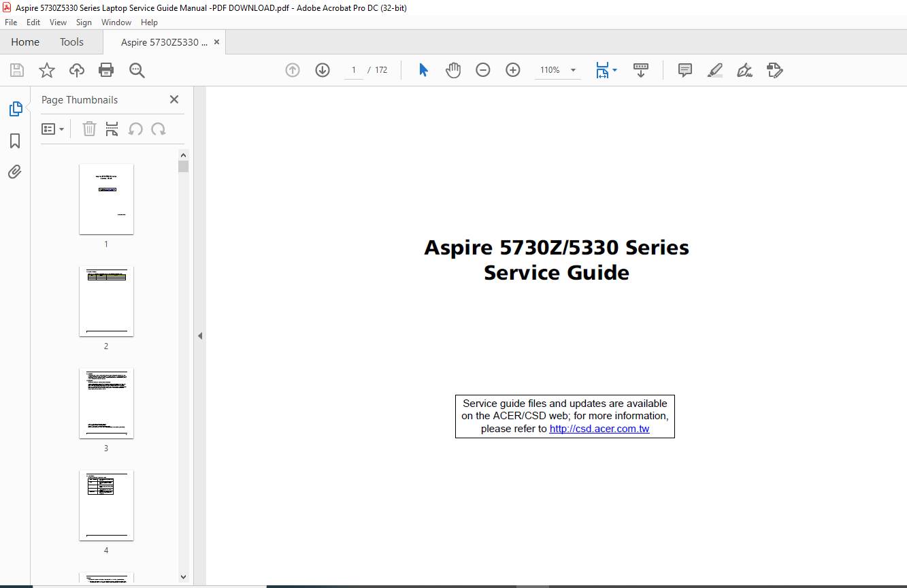Close the Aspire 5730Z5330 document tab
This screenshot has width=907, height=588.
click(217, 42)
